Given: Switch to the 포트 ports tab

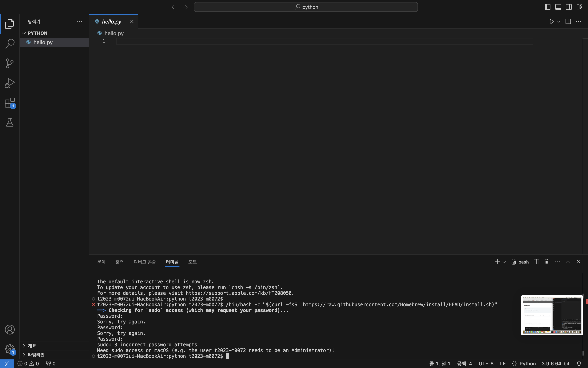Looking at the screenshot, I should click(x=193, y=262).
